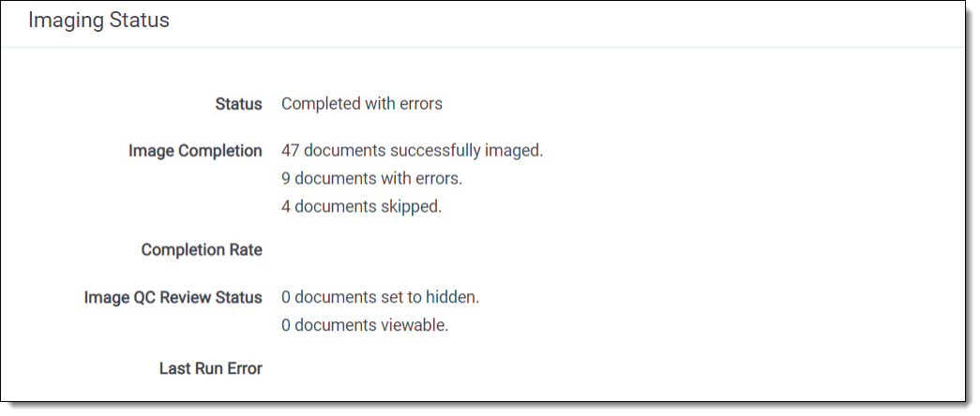
Task: Click the number 47 in successfully imaged count
Action: (x=291, y=150)
